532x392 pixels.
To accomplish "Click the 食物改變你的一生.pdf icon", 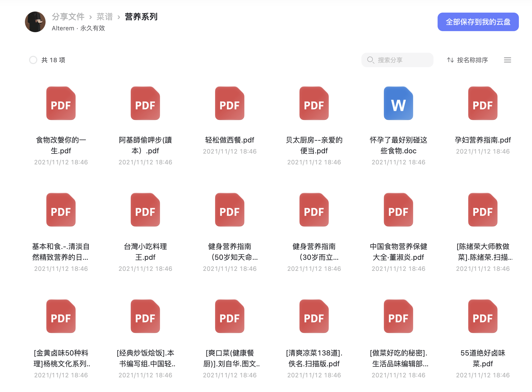I will pos(61,103).
